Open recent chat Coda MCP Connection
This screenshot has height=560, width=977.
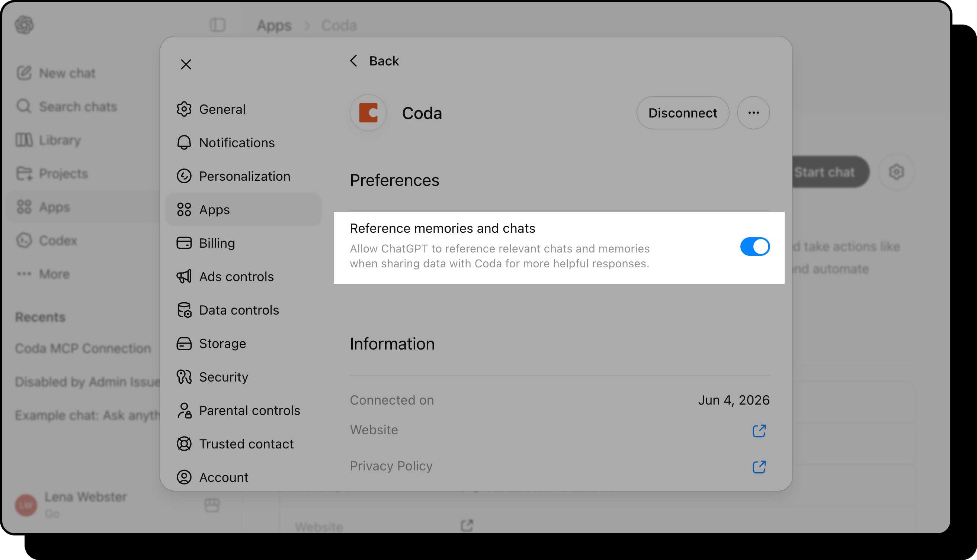point(83,348)
